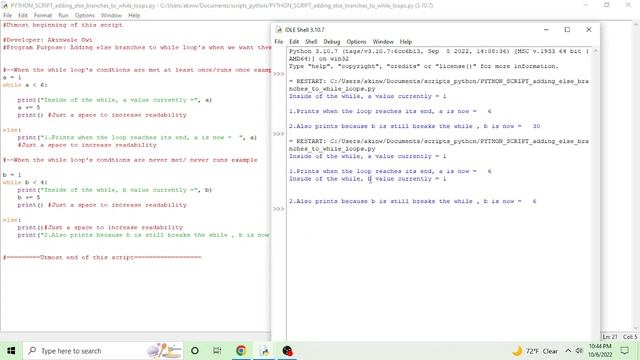This screenshot has width=640, height=360.
Task: Open the Options menu in the editor window
Action: 84,15
